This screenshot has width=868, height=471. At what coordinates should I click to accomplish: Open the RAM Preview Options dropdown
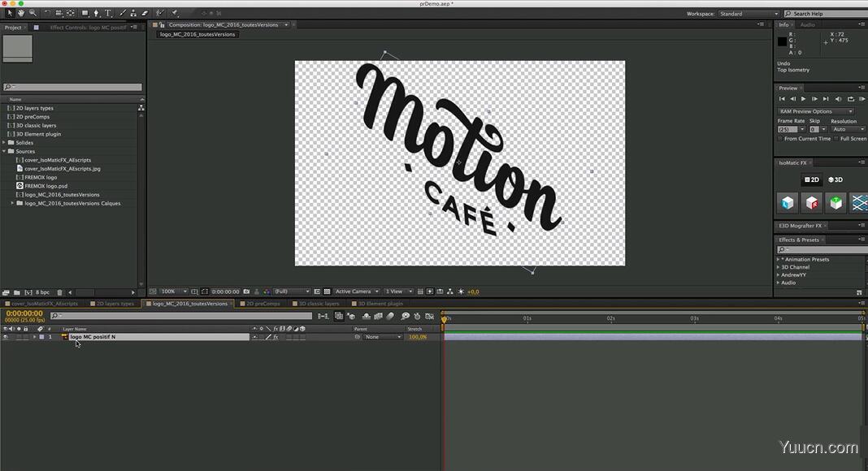pos(816,111)
